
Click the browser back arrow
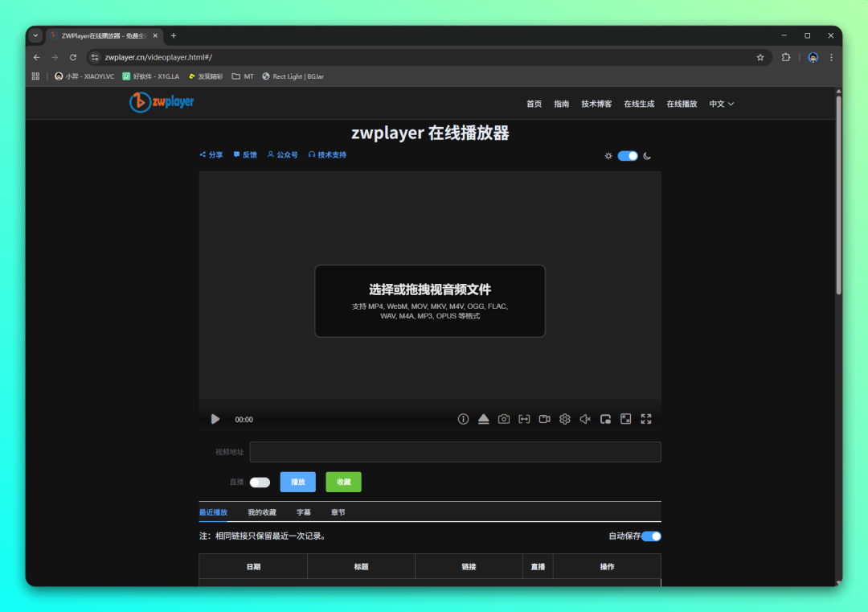[36, 57]
